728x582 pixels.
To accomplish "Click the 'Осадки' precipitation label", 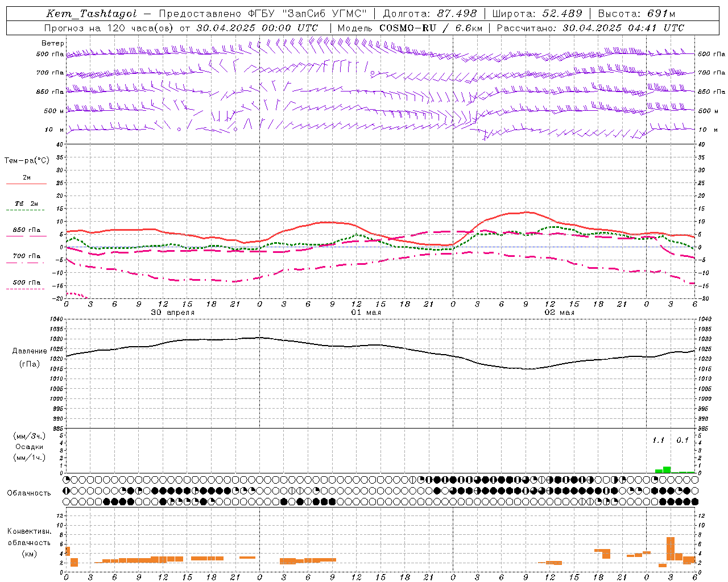I will (29, 447).
